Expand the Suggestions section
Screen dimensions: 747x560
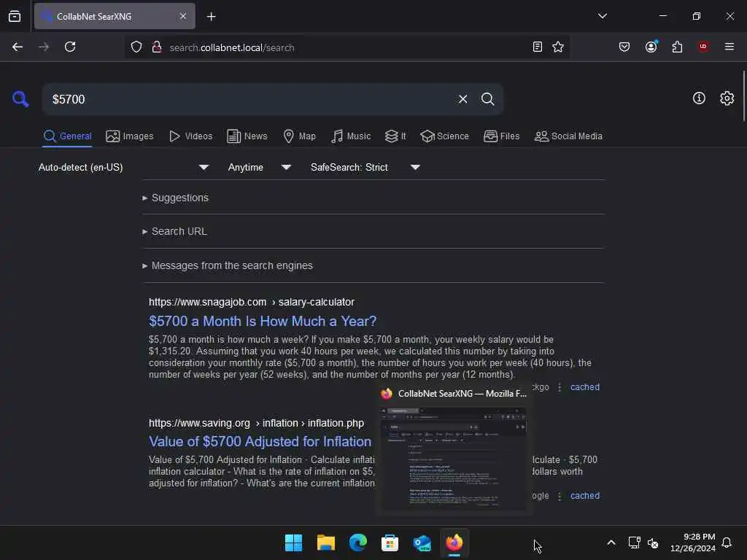[175, 198]
